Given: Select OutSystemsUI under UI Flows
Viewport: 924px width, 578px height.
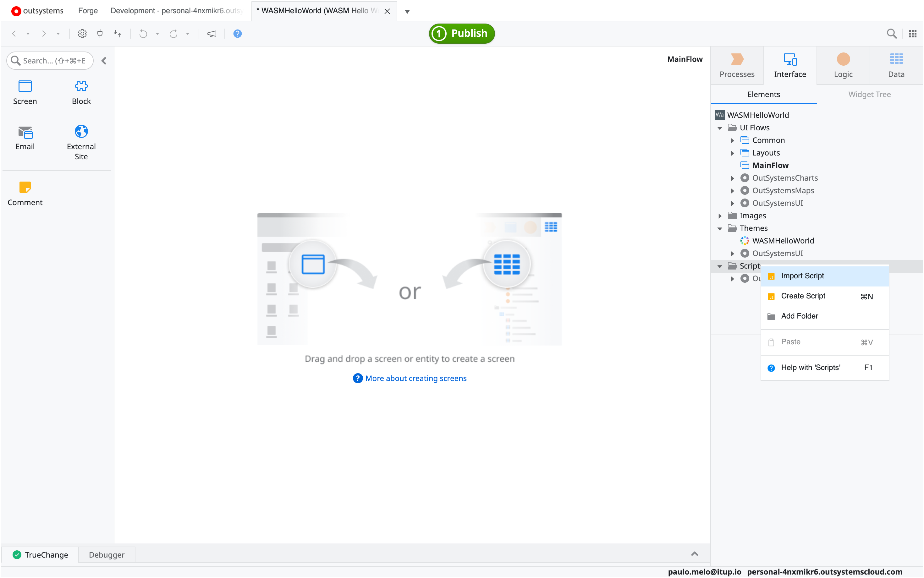Looking at the screenshot, I should tap(777, 203).
